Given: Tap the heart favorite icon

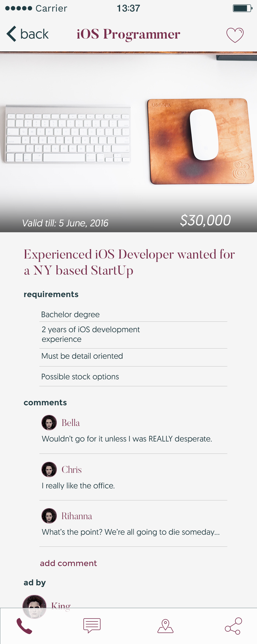Looking at the screenshot, I should [x=235, y=35].
